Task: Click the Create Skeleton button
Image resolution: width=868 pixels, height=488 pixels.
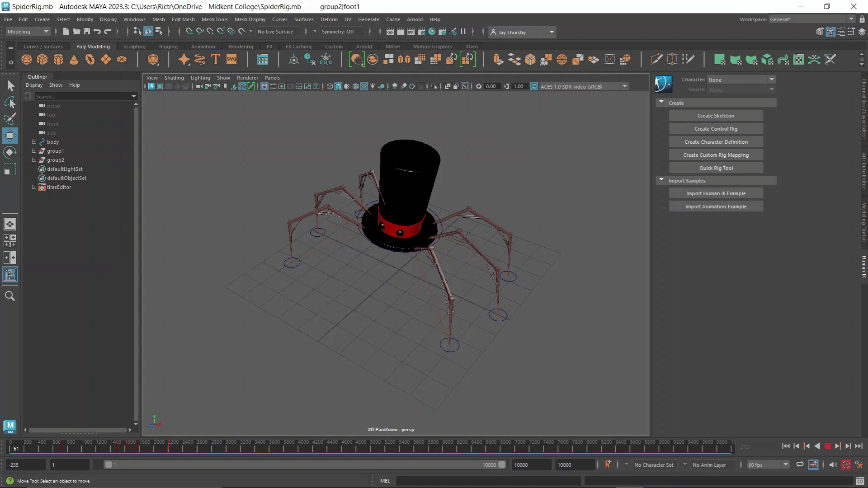Action: click(x=716, y=116)
